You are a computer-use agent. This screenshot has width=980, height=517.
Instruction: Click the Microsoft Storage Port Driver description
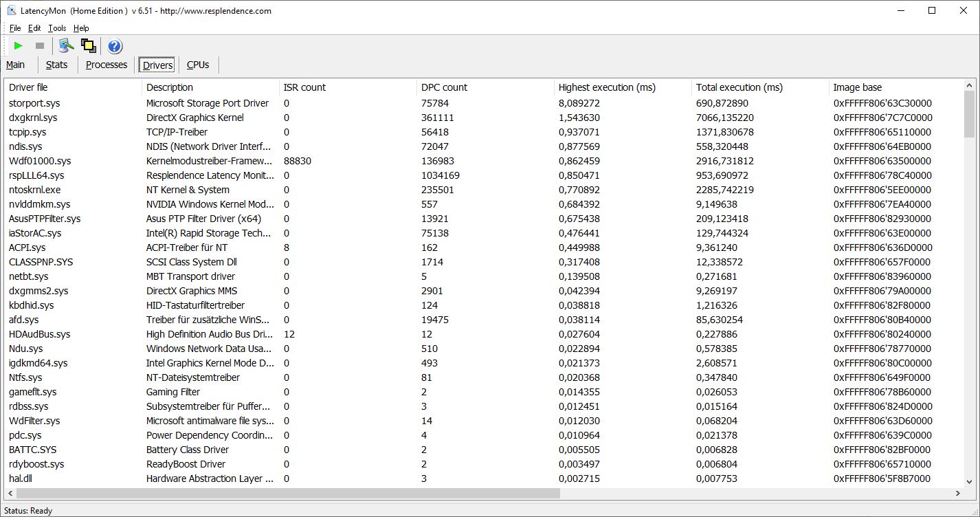208,103
